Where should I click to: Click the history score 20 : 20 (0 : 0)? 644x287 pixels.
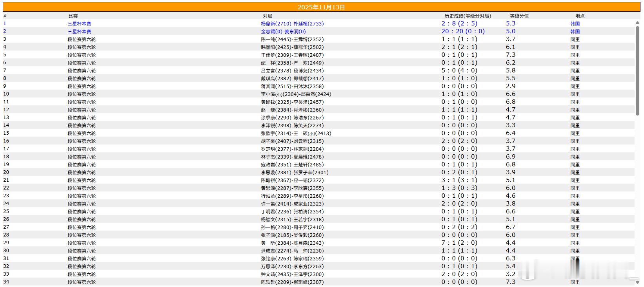(463, 31)
